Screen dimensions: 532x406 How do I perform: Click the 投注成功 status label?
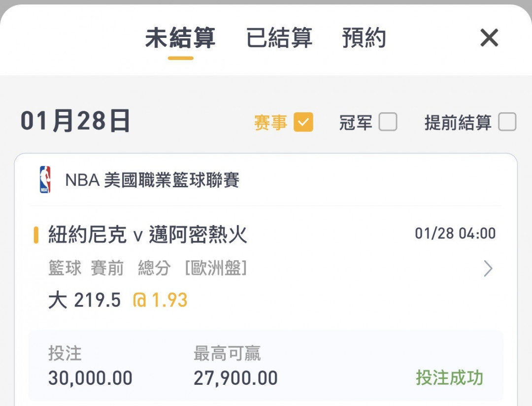[450, 378]
